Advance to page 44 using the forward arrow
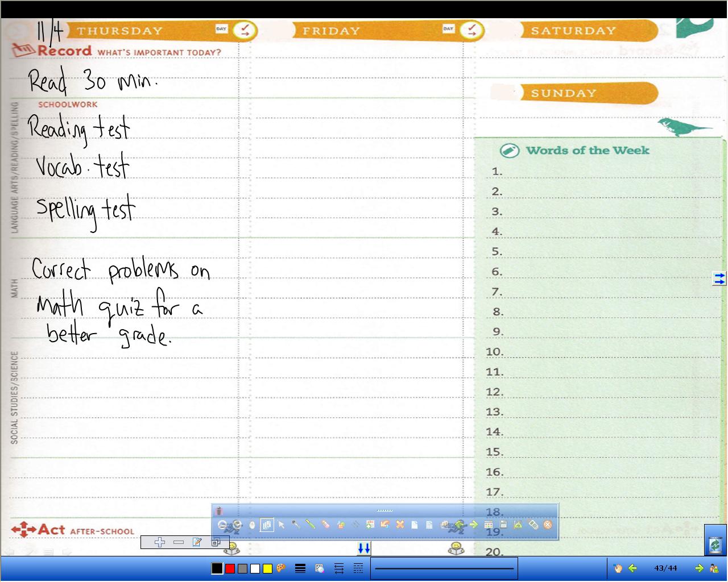Screen dimensions: 728x582 click(700, 568)
